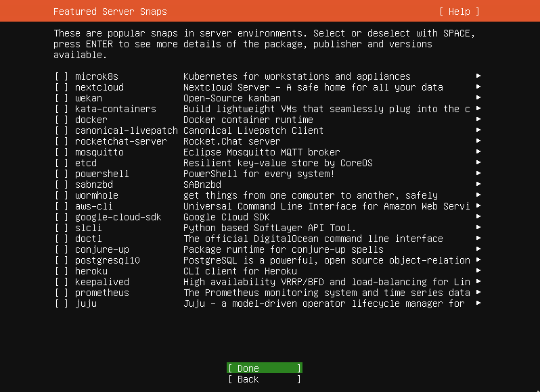This screenshot has height=392, width=540.
Task: Show rocketchat-server details arrow
Action: tap(478, 141)
